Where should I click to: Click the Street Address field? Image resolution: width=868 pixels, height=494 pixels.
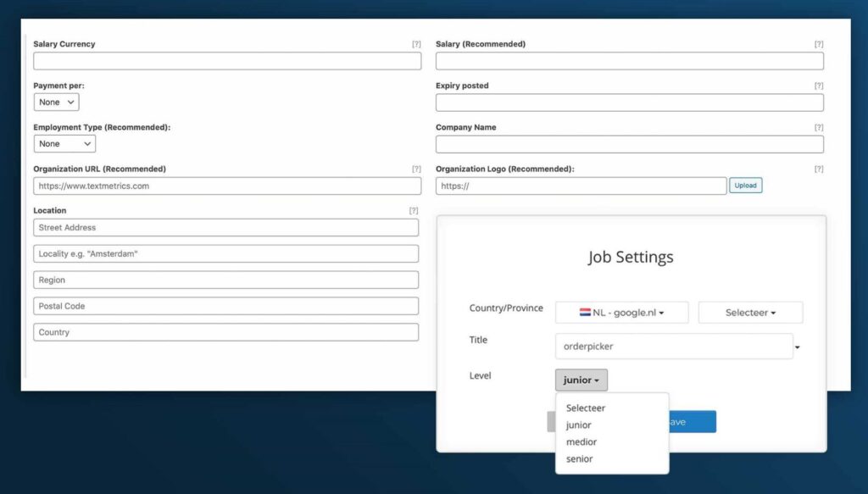coord(225,227)
